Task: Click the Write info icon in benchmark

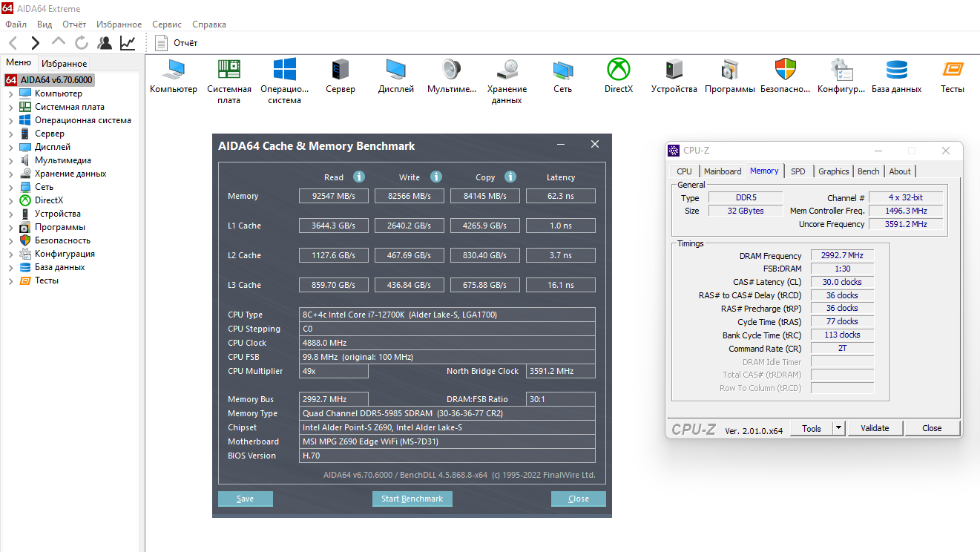Action: pyautogui.click(x=436, y=177)
